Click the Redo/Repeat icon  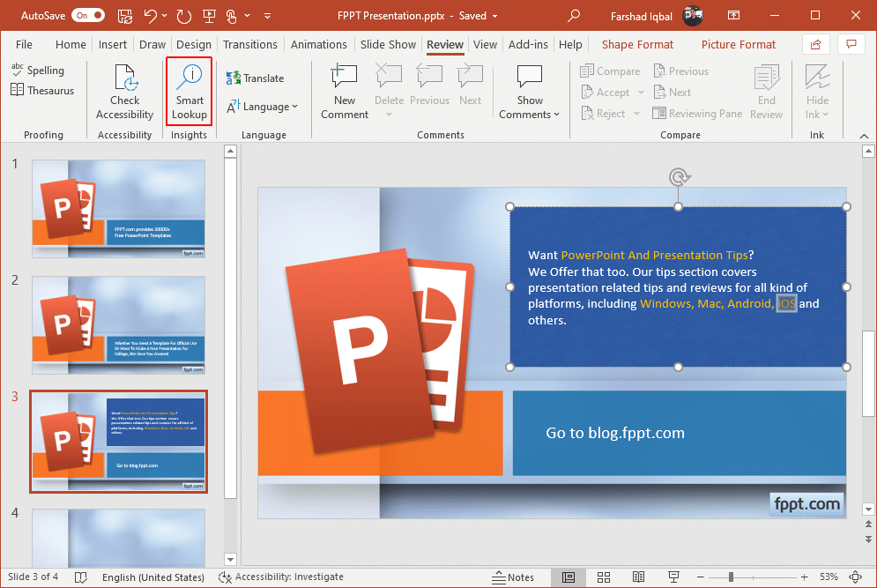tap(183, 16)
